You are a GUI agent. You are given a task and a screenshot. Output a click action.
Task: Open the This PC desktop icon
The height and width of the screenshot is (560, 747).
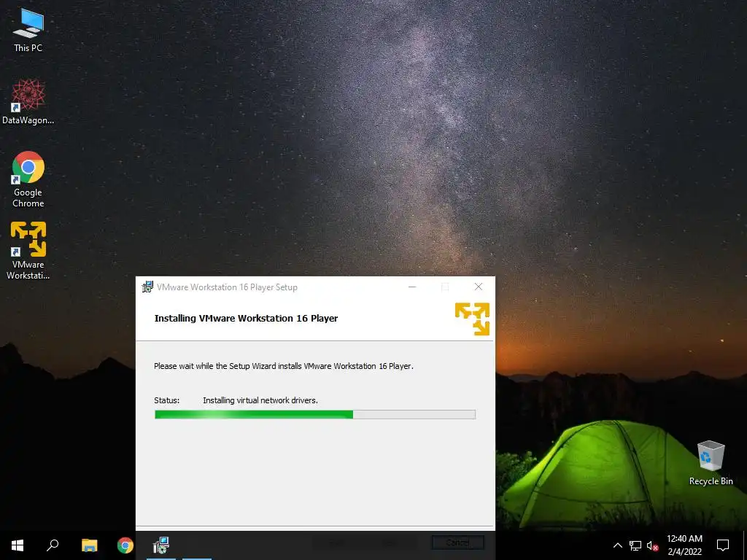[28, 31]
